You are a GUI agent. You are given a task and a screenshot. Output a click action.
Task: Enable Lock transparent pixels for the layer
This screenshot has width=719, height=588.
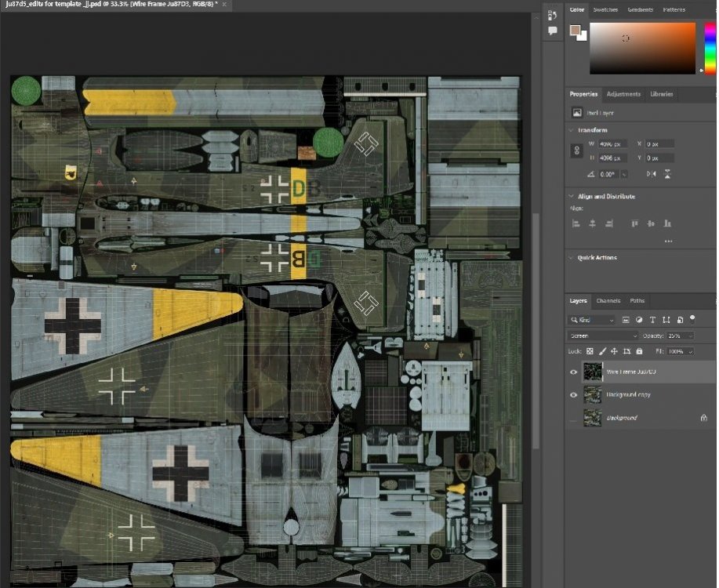click(x=590, y=351)
